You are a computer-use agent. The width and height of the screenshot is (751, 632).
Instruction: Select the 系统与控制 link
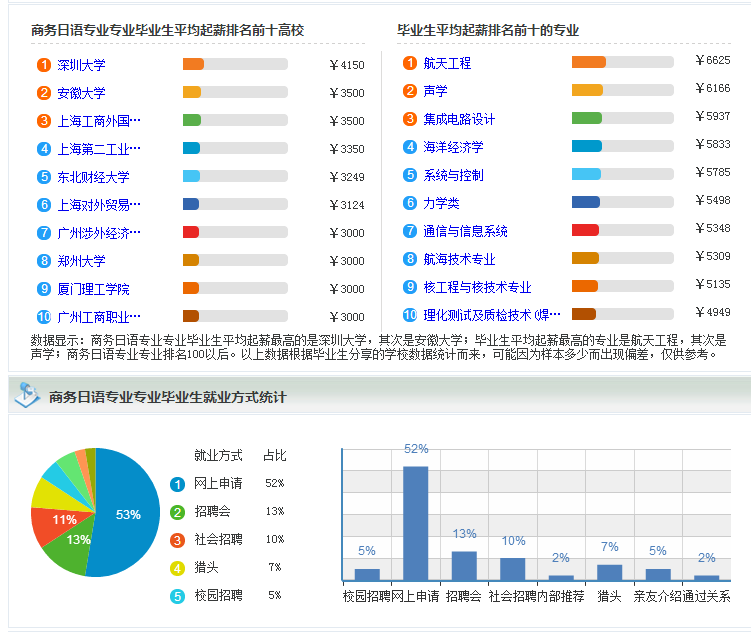click(x=453, y=175)
